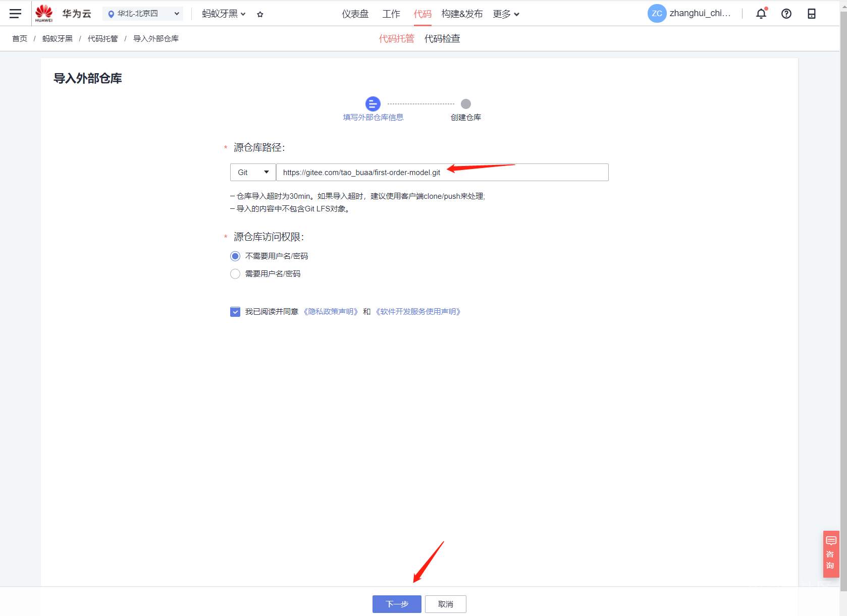Click the zhanghui_chi... username
The height and width of the screenshot is (616, 847).
[700, 13]
